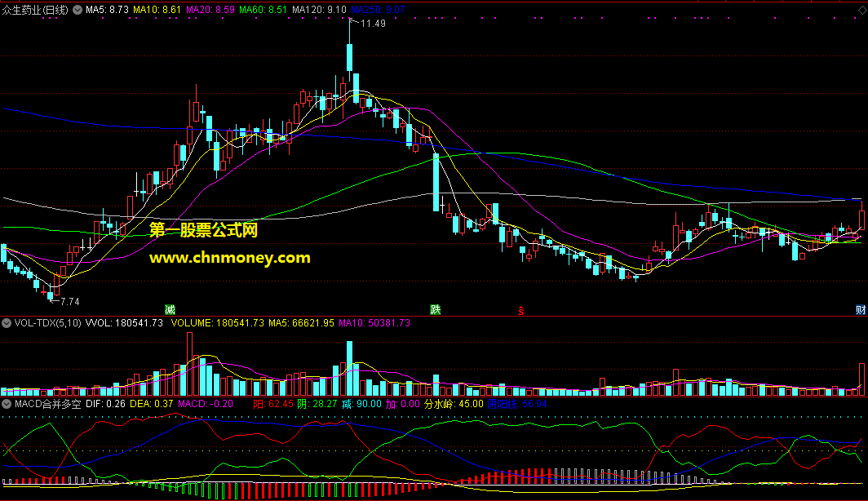The height and width of the screenshot is (501, 868).
Task: Click the DIF: 0.26 value
Action: pyautogui.click(x=105, y=404)
